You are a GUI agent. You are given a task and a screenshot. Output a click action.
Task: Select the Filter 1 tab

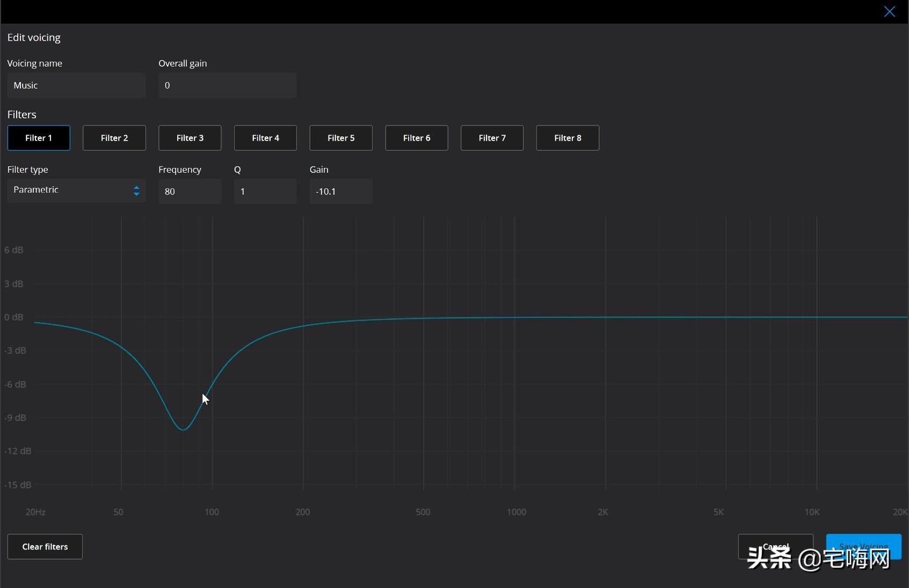coord(39,138)
